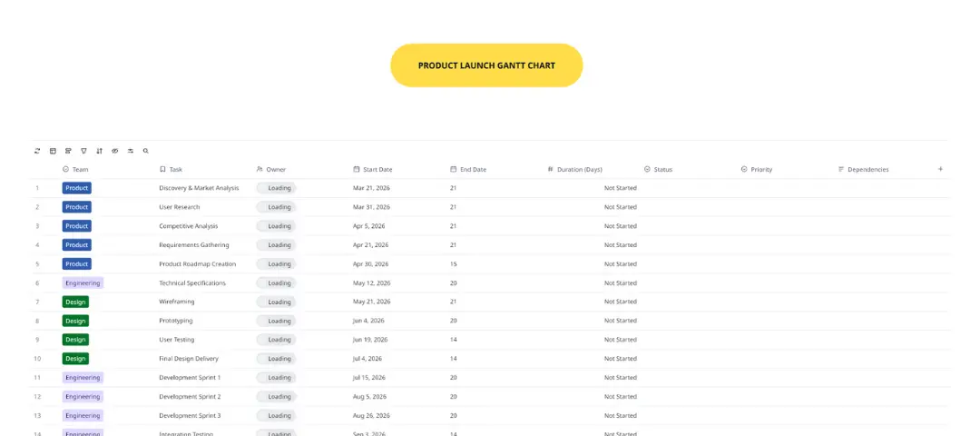This screenshot has width=980, height=436.
Task: Click the Product Launch Gantt Chart button
Action: pos(486,65)
